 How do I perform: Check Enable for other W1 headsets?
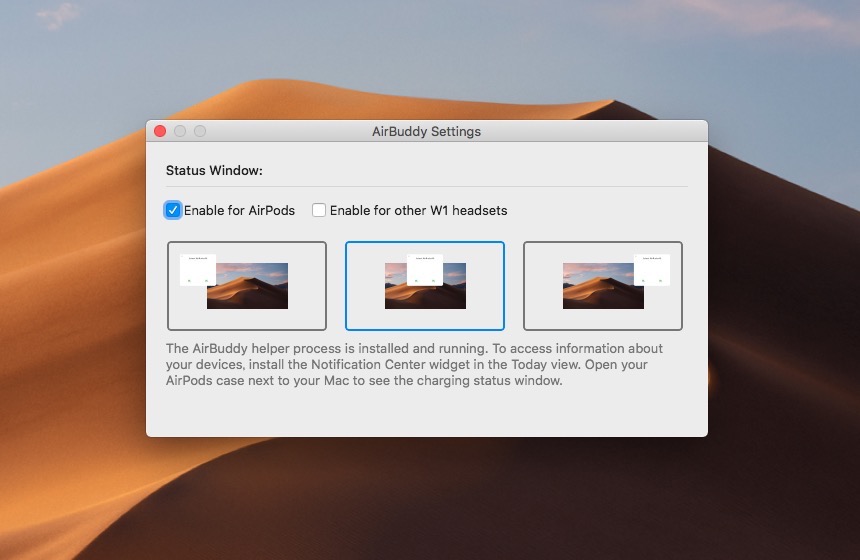pyautogui.click(x=319, y=210)
